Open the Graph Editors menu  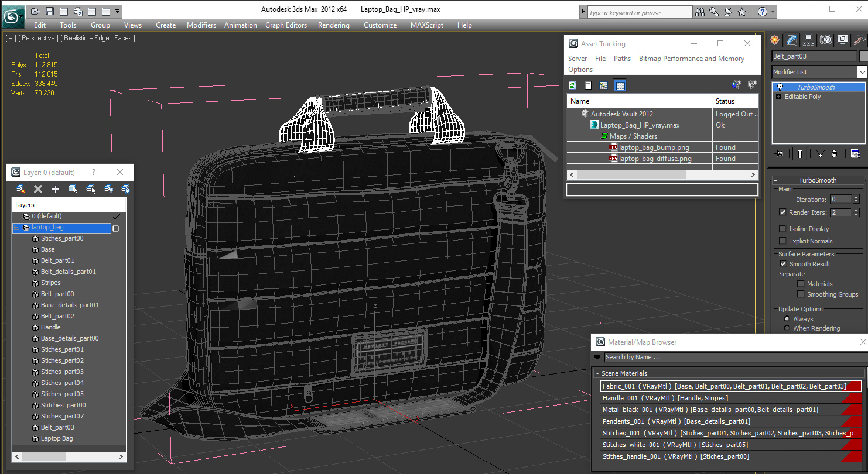coord(286,25)
